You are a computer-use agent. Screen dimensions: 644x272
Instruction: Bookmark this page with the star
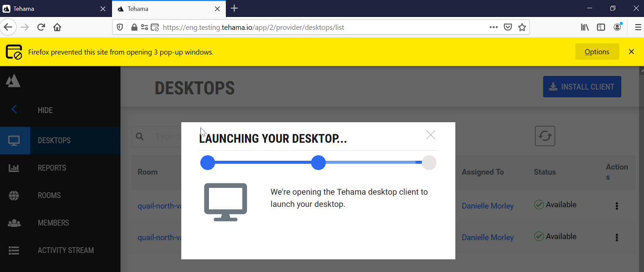[522, 27]
